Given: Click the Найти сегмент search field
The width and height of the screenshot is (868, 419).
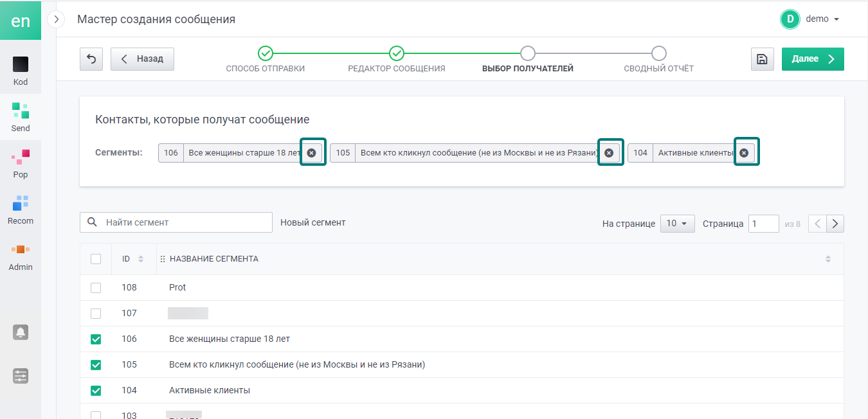Looking at the screenshot, I should [x=176, y=222].
